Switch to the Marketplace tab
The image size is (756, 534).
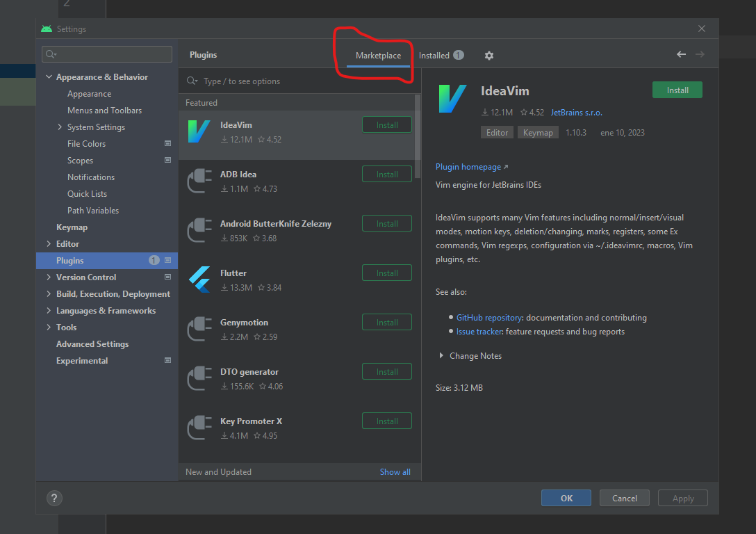[378, 56]
